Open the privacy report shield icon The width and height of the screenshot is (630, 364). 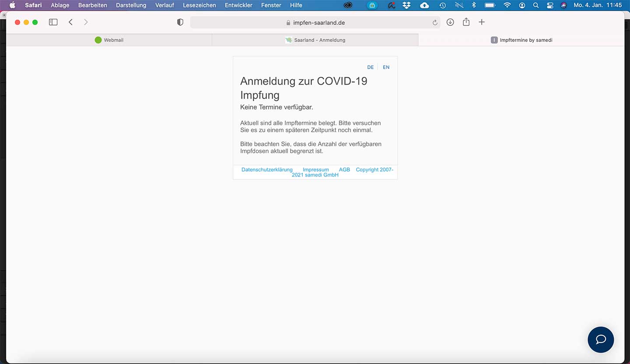[x=180, y=22]
